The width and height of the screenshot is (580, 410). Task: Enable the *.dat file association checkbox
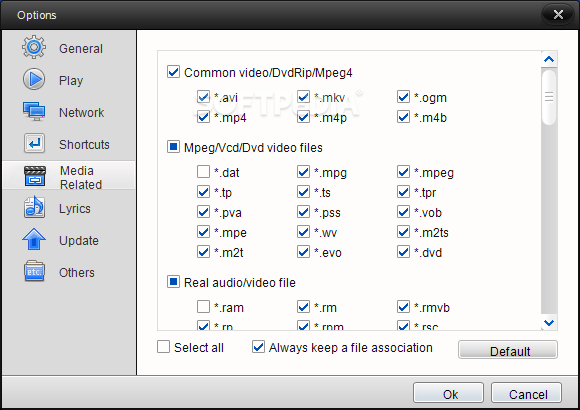203,172
